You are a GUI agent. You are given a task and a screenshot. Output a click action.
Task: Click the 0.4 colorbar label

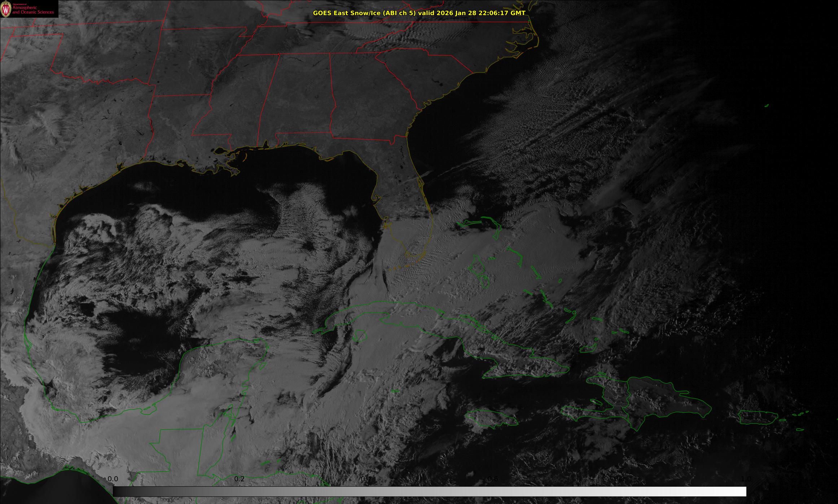tap(366, 479)
